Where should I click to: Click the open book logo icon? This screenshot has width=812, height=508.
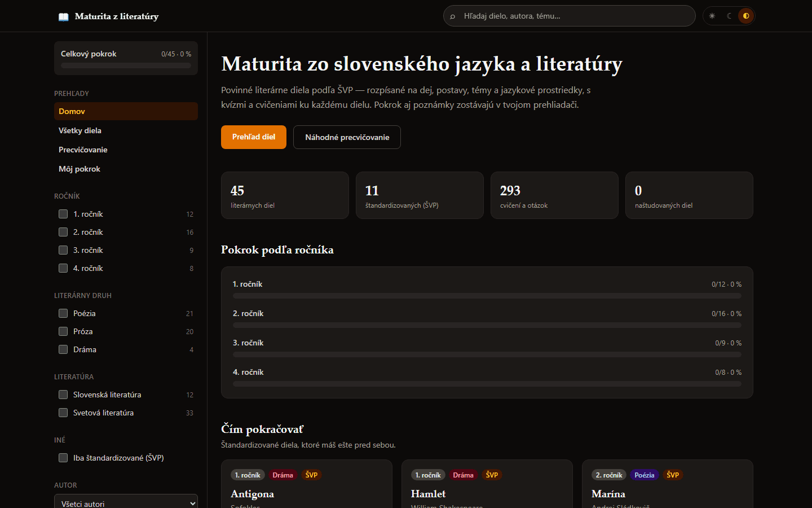(x=64, y=16)
